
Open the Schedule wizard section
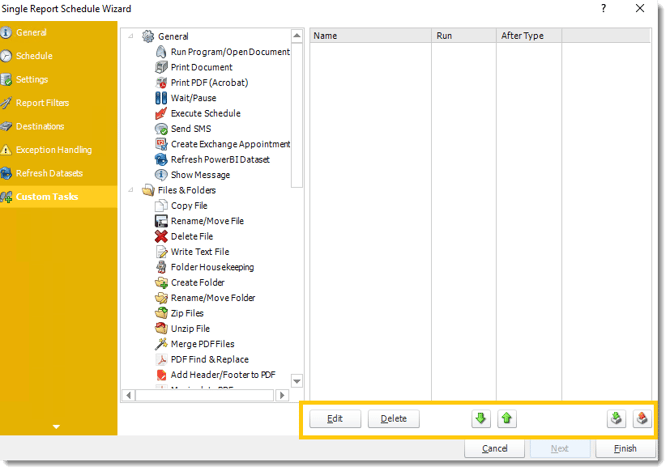pyautogui.click(x=34, y=56)
